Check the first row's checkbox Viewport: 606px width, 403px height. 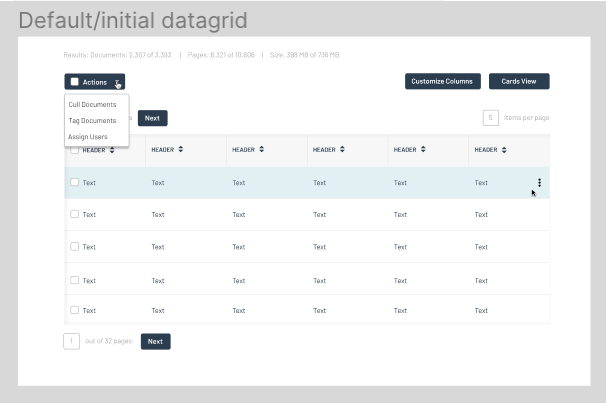[75, 183]
